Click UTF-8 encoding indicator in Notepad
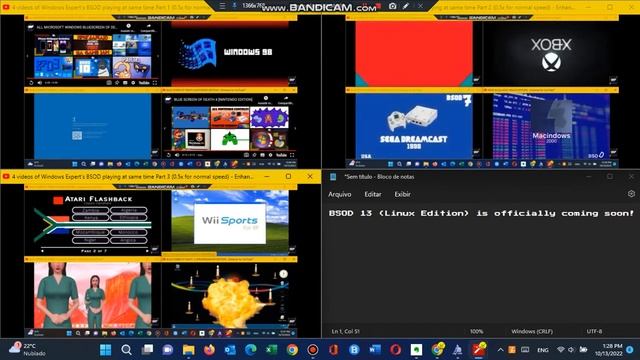 (x=594, y=331)
